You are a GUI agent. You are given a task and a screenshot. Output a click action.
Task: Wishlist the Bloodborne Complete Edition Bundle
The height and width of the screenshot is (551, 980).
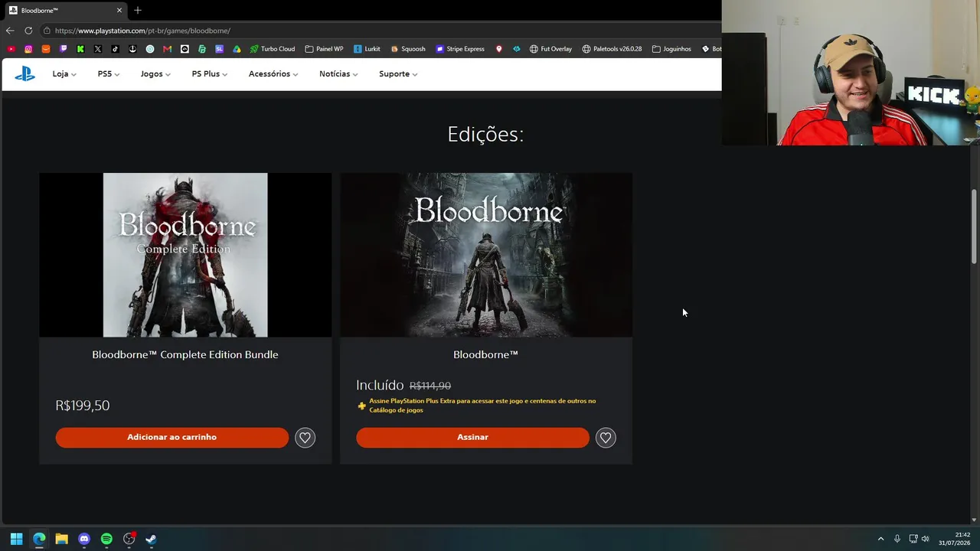coord(305,438)
